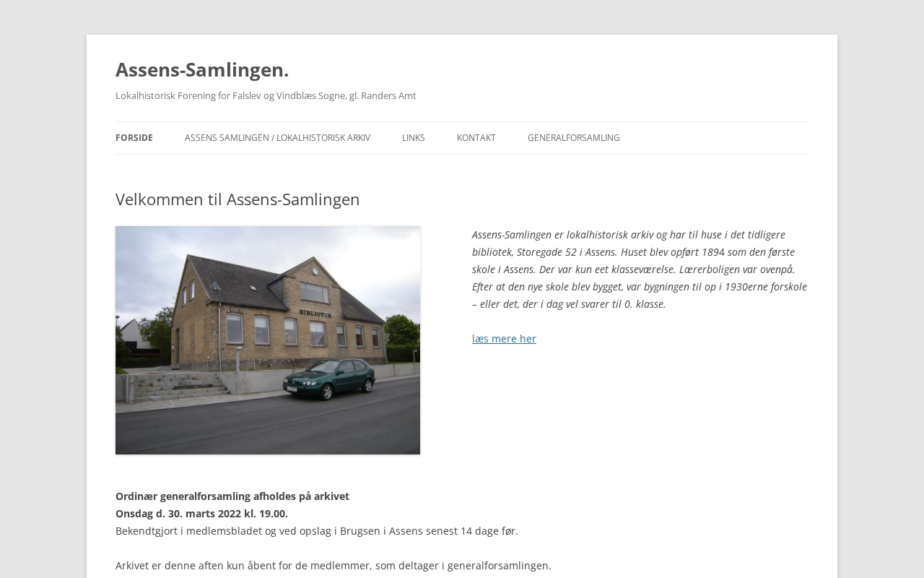Click the Lokalhistorisk Forening tagline text
The width and height of the screenshot is (924, 578).
(266, 95)
